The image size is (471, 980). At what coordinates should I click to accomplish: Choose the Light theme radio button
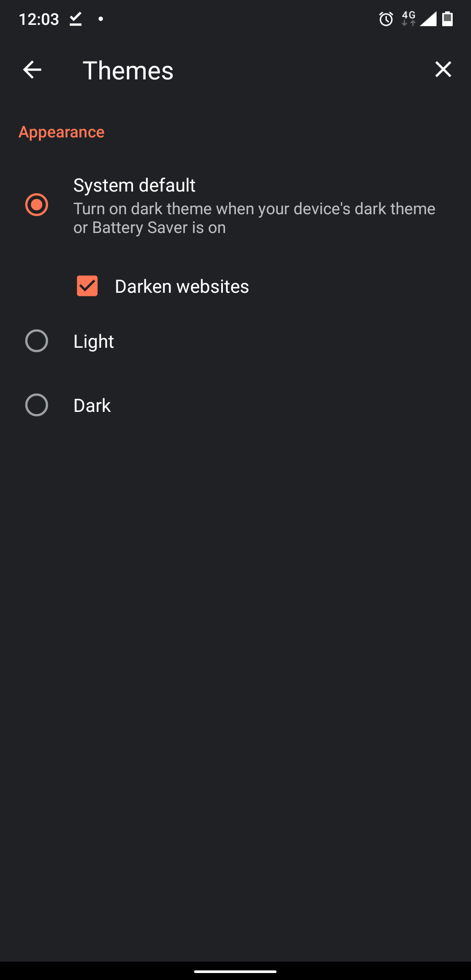tap(37, 341)
